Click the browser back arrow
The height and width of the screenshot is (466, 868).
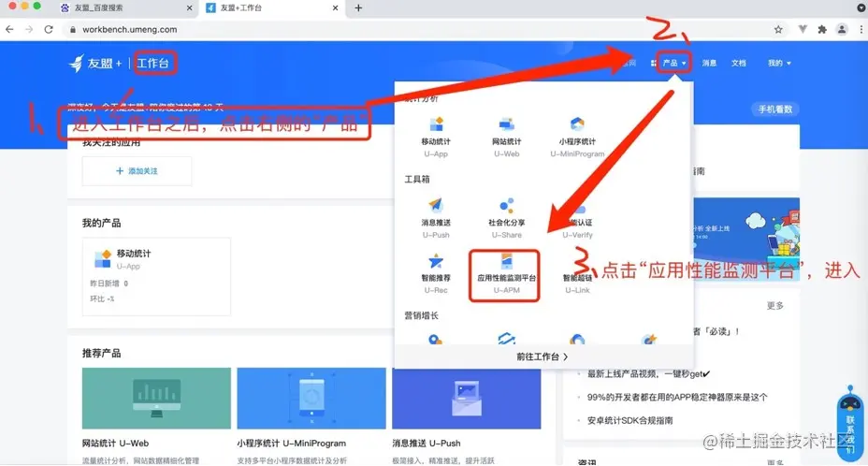9,29
